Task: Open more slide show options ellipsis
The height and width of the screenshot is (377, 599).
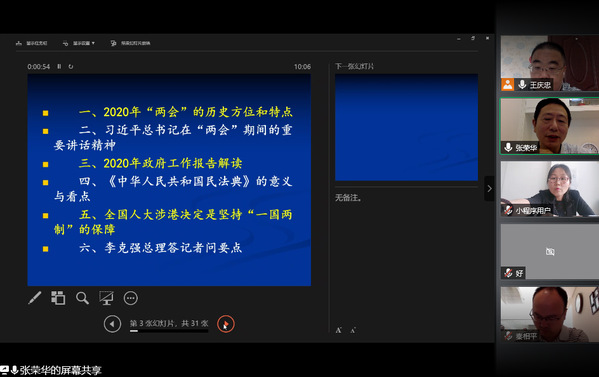Action: pyautogui.click(x=131, y=298)
